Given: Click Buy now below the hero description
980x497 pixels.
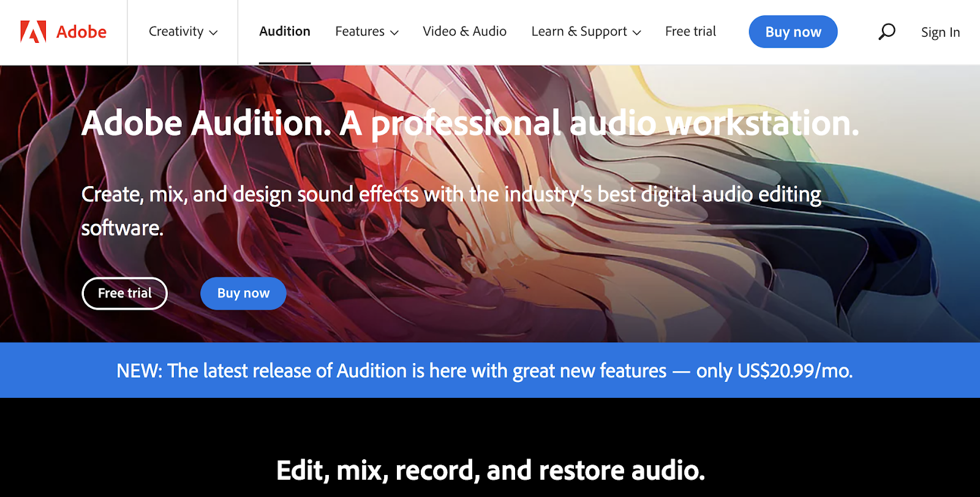Looking at the screenshot, I should [x=243, y=294].
